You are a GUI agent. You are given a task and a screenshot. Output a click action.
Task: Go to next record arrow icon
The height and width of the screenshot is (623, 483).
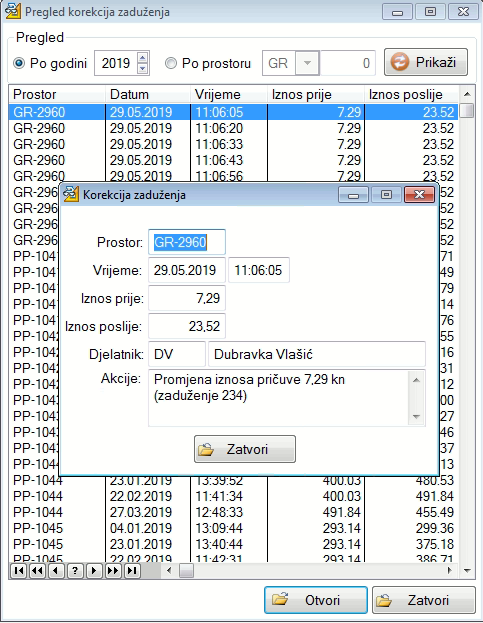[x=94, y=571]
